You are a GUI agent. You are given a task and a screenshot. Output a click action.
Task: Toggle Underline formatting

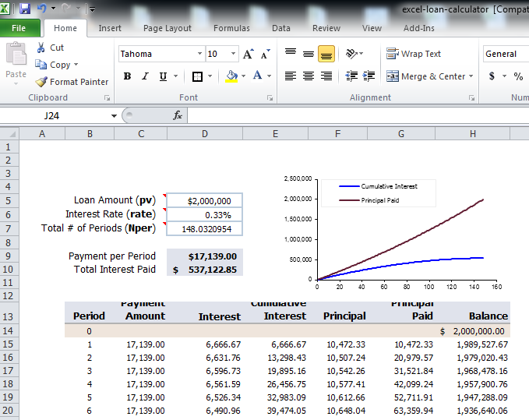[x=163, y=76]
